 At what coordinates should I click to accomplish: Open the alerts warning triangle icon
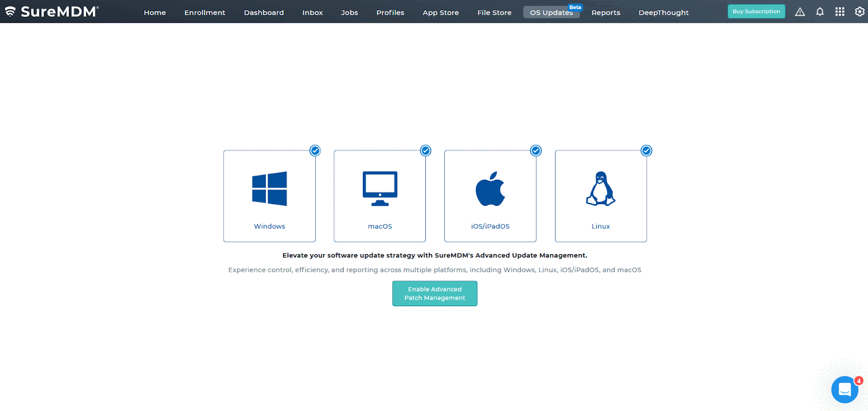800,12
